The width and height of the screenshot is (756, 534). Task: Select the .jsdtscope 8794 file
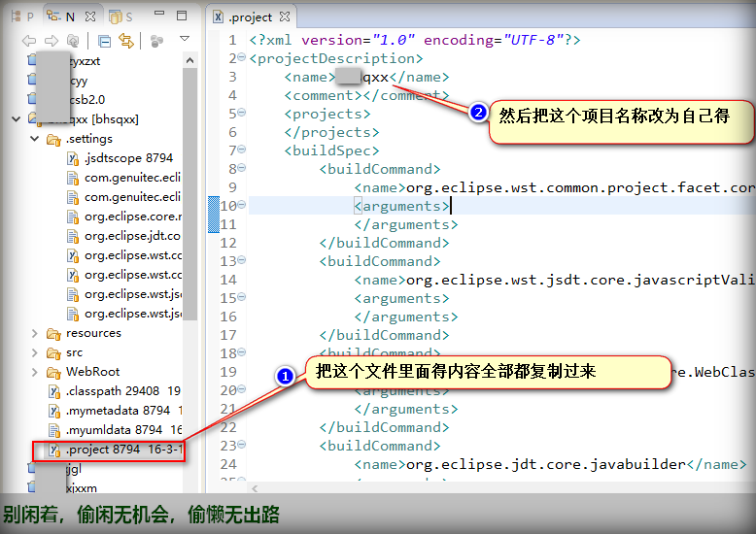(x=128, y=158)
